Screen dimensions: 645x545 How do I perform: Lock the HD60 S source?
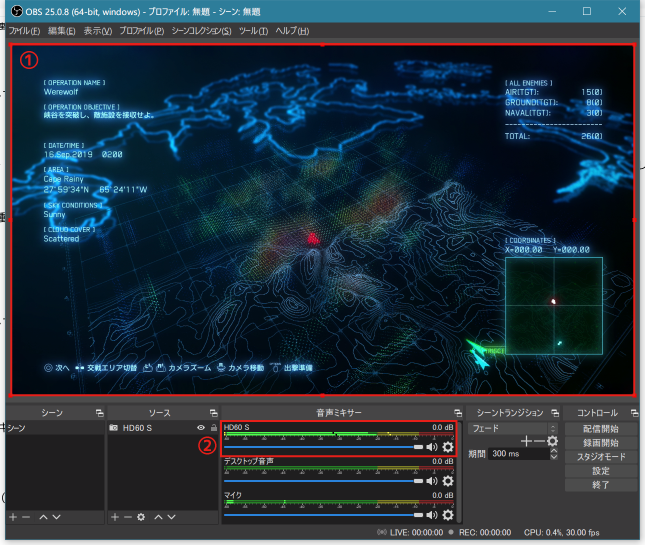tap(213, 428)
